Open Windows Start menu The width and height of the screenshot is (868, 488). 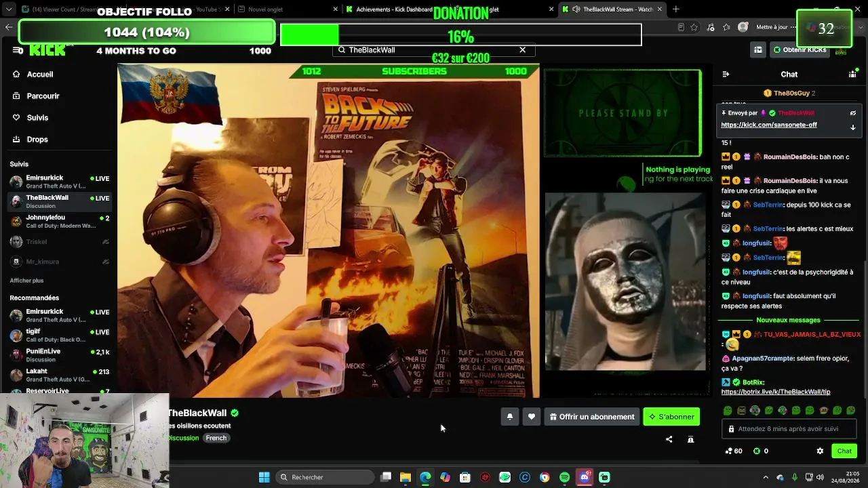pos(264,477)
